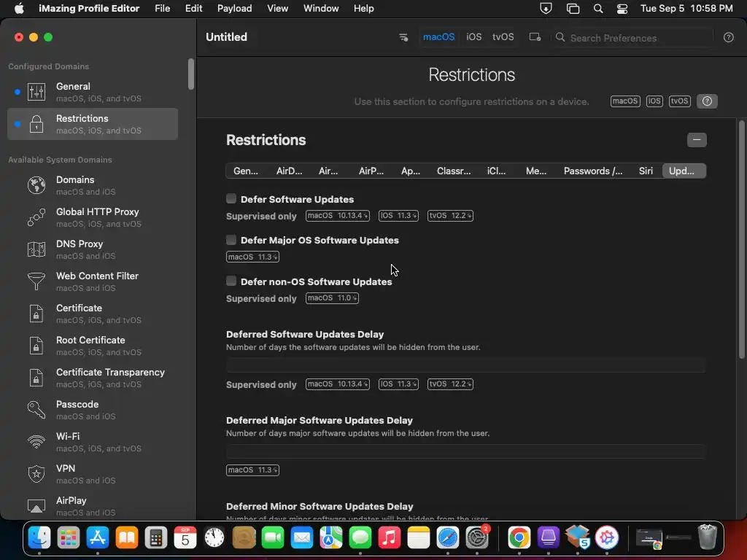Click the main panel vertical scrollbar
The width and height of the screenshot is (747, 560).
pos(741,239)
